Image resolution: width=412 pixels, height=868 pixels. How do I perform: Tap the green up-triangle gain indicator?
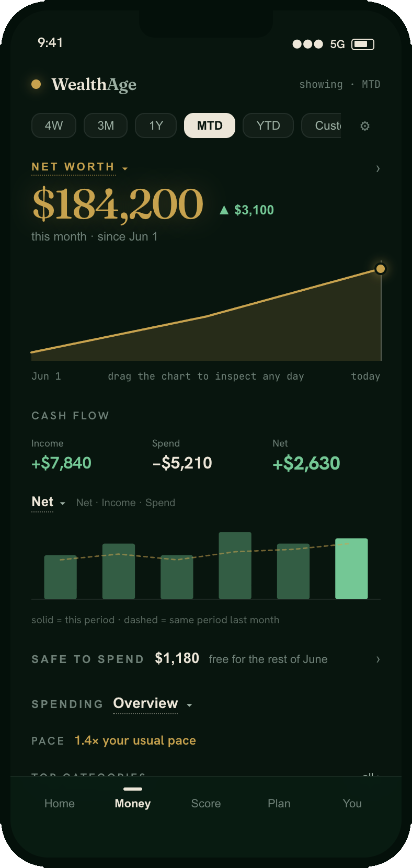click(224, 210)
